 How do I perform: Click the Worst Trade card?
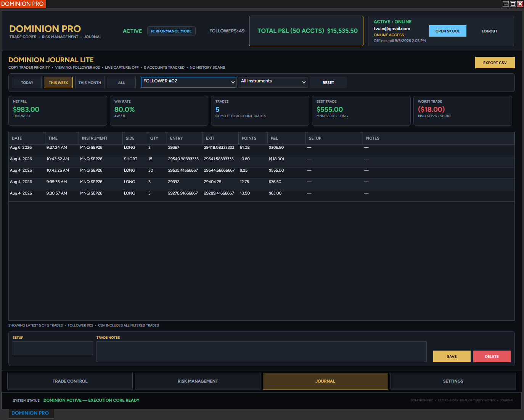coord(463,111)
